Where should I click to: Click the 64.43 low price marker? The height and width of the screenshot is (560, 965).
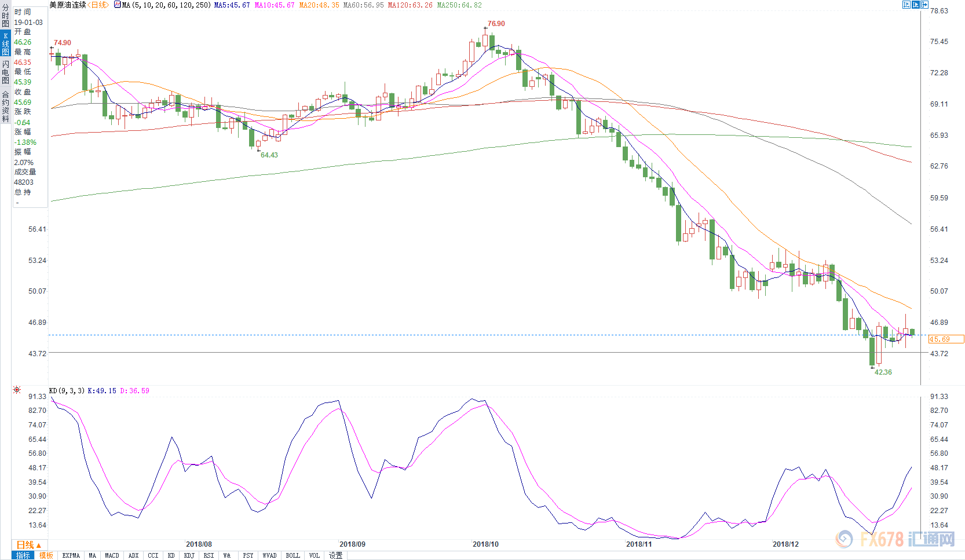(x=269, y=155)
